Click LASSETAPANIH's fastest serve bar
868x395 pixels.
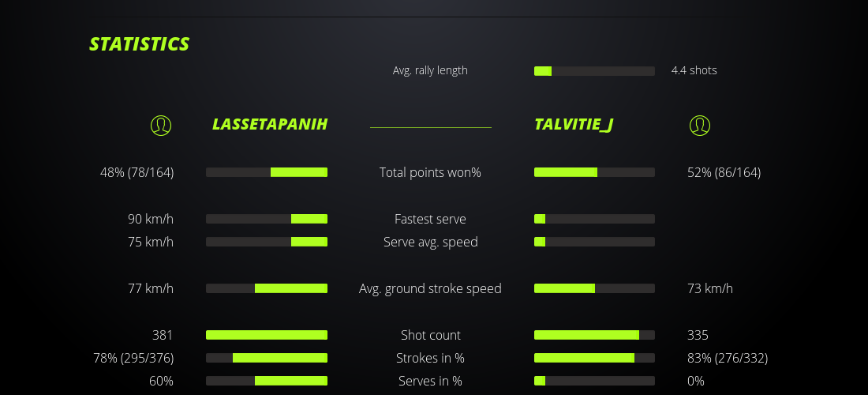(x=267, y=219)
